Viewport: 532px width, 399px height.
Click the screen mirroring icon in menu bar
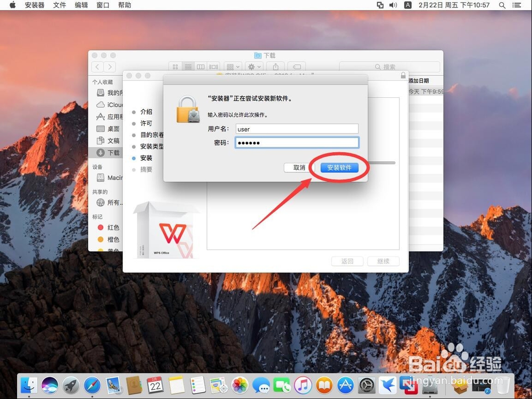380,5
